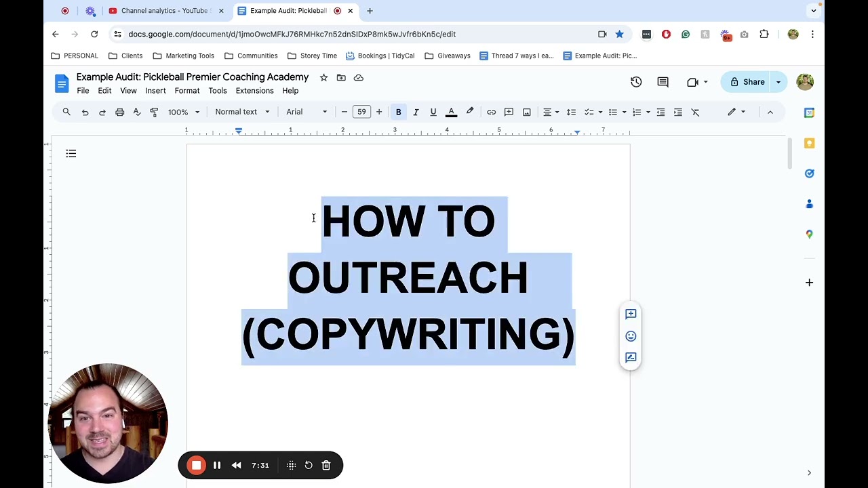This screenshot has height=488, width=868.
Task: Open text alignment options
Action: point(551,112)
